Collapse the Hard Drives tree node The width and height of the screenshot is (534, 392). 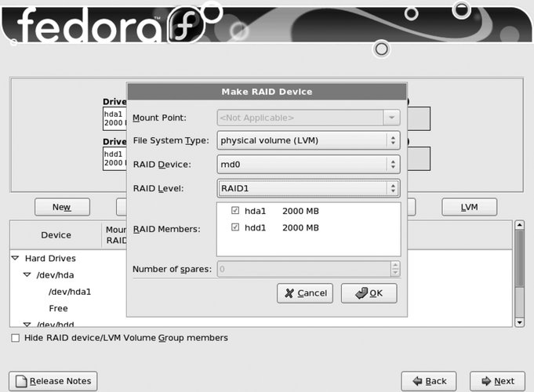click(x=15, y=258)
